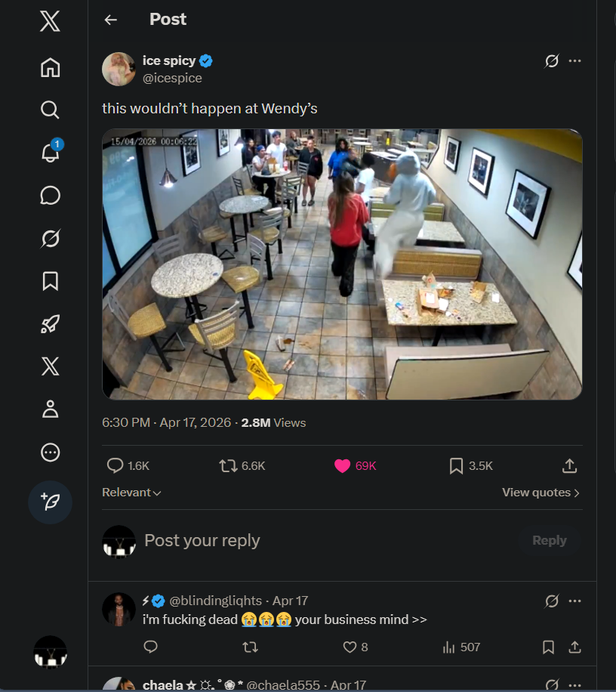Open the Notifications bell
The width and height of the screenshot is (616, 692).
pos(50,152)
